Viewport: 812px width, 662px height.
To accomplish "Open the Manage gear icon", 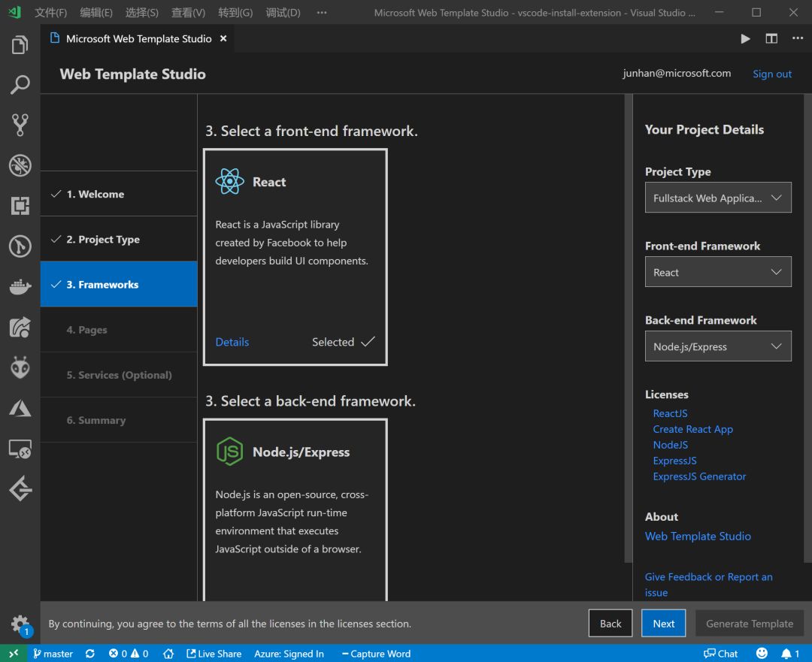I will [x=20, y=624].
